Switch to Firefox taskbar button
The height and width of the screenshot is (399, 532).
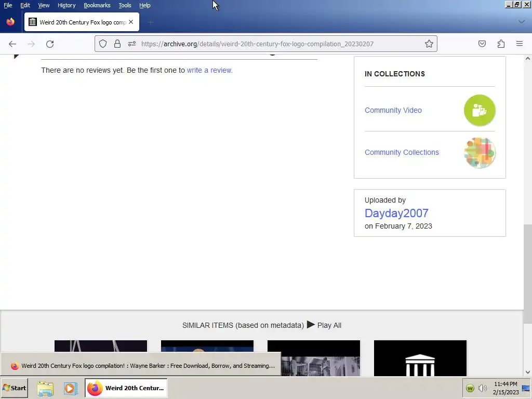point(126,388)
